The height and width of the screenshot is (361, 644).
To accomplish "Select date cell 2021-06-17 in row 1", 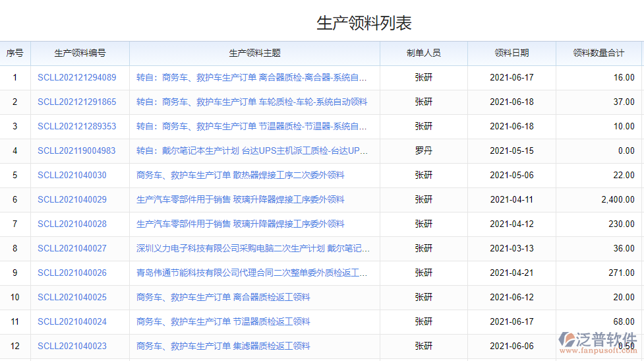I will click(x=512, y=77).
